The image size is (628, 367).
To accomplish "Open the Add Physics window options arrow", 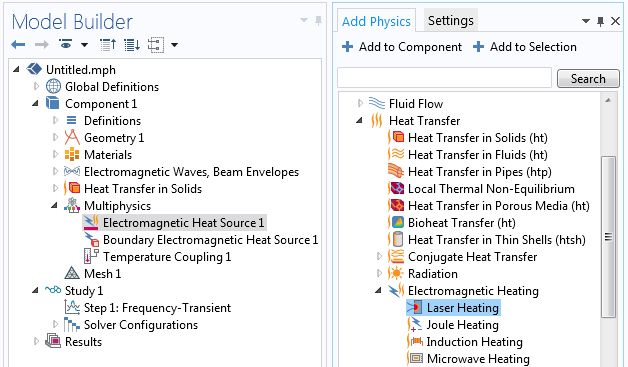I will pyautogui.click(x=586, y=21).
